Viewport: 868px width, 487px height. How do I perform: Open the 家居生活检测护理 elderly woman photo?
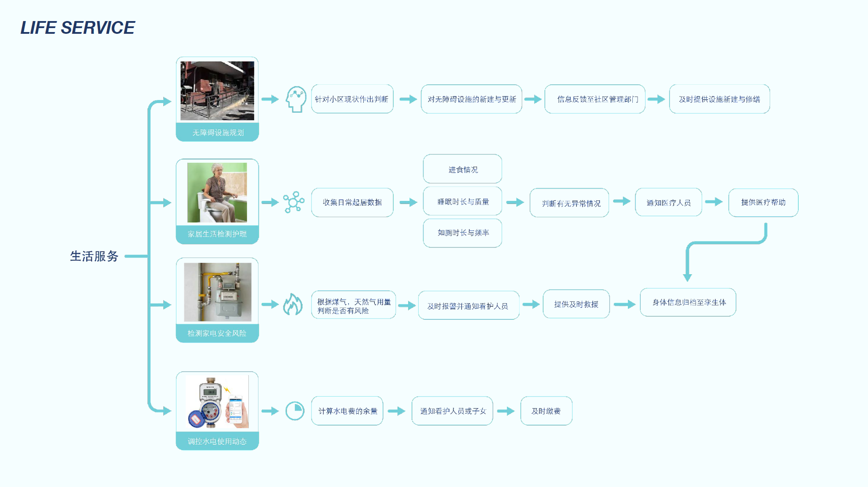click(217, 193)
